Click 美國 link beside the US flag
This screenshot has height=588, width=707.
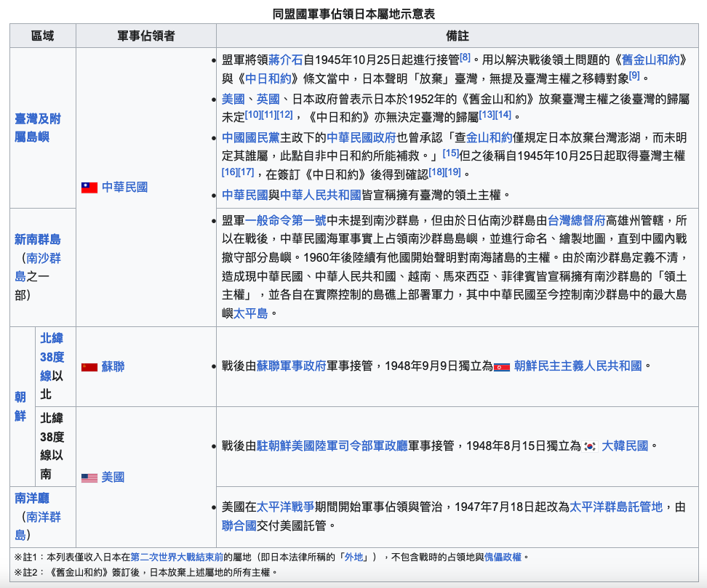tap(113, 478)
